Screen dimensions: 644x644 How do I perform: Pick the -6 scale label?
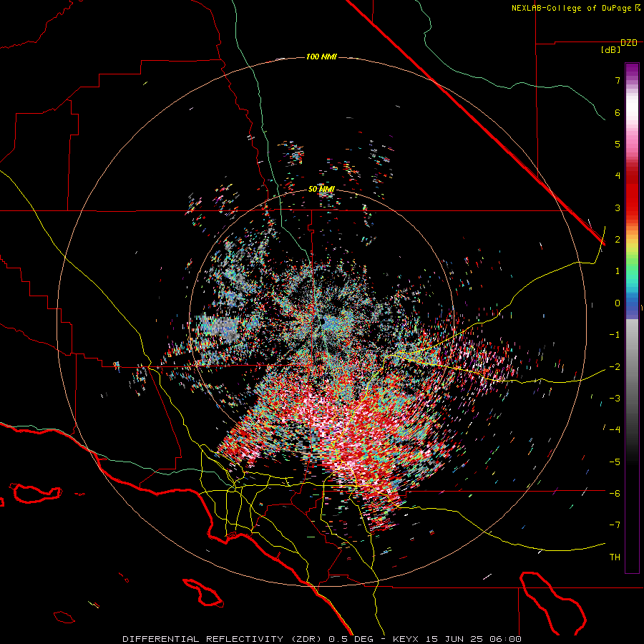pyautogui.click(x=615, y=494)
